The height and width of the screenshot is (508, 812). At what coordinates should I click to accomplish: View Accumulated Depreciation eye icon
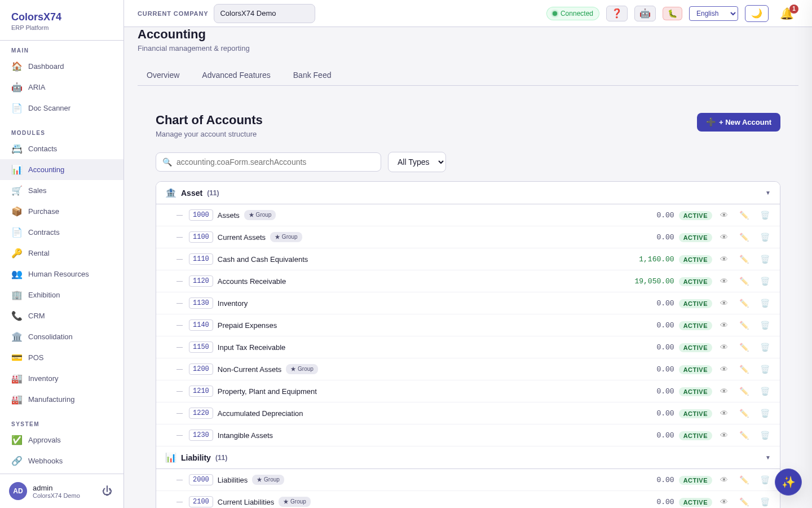pos(724,413)
